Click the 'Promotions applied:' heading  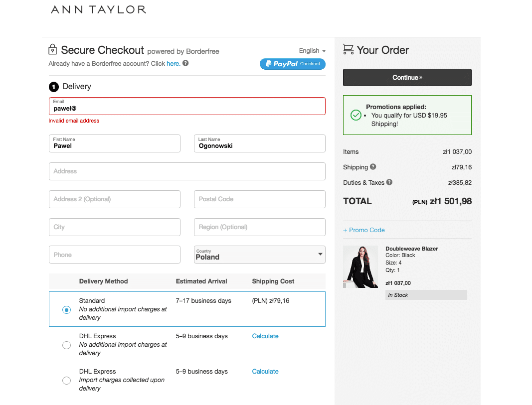point(396,107)
